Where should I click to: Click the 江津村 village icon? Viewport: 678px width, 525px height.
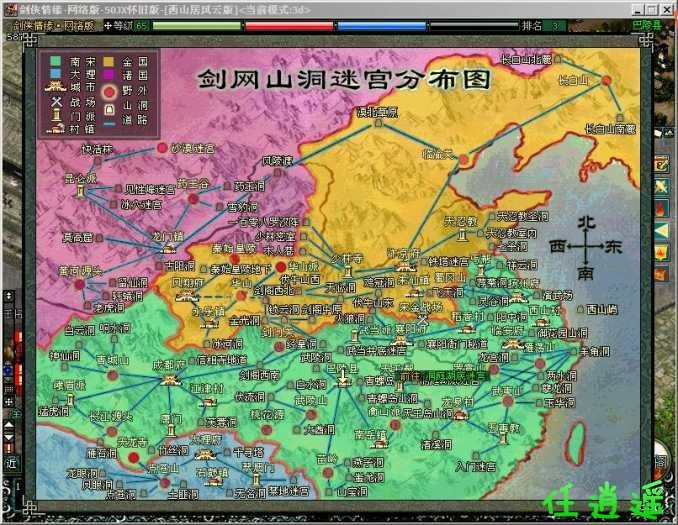209,402
